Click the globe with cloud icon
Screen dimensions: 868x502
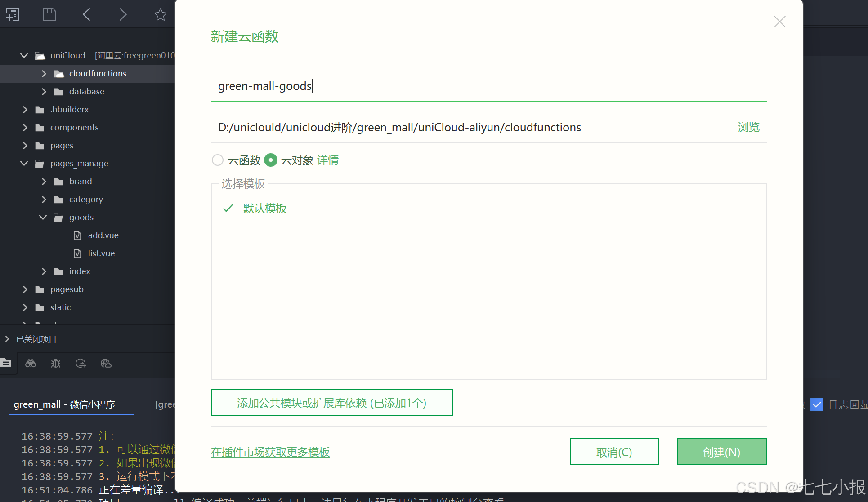click(x=106, y=363)
